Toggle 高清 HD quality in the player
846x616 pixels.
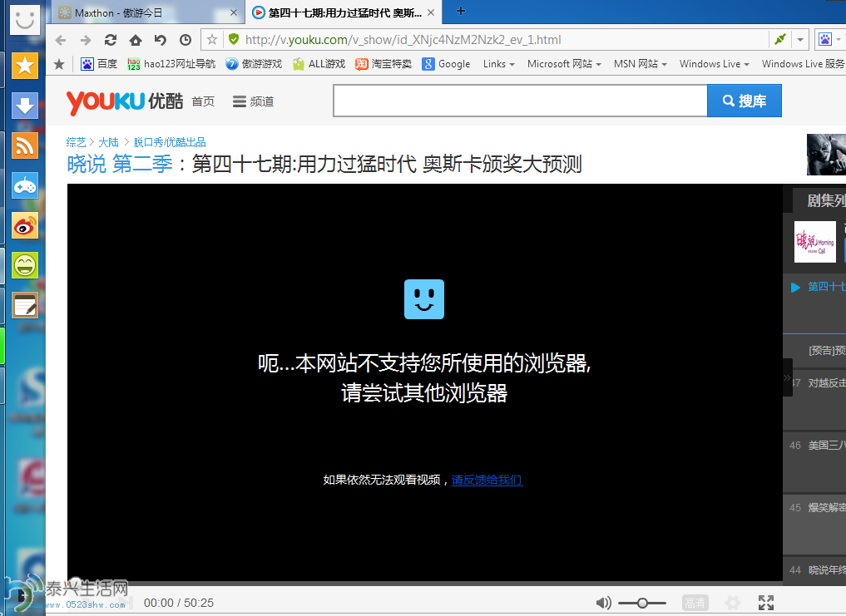pos(695,602)
